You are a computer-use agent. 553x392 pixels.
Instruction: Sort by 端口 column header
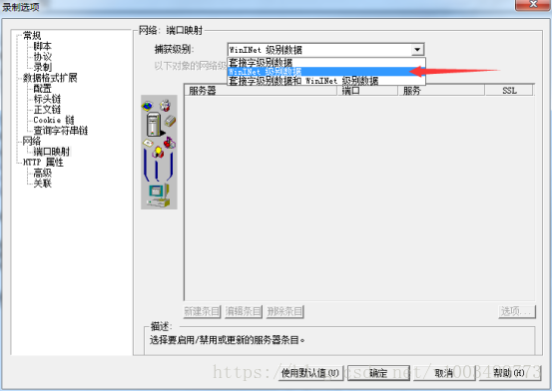tap(367, 91)
